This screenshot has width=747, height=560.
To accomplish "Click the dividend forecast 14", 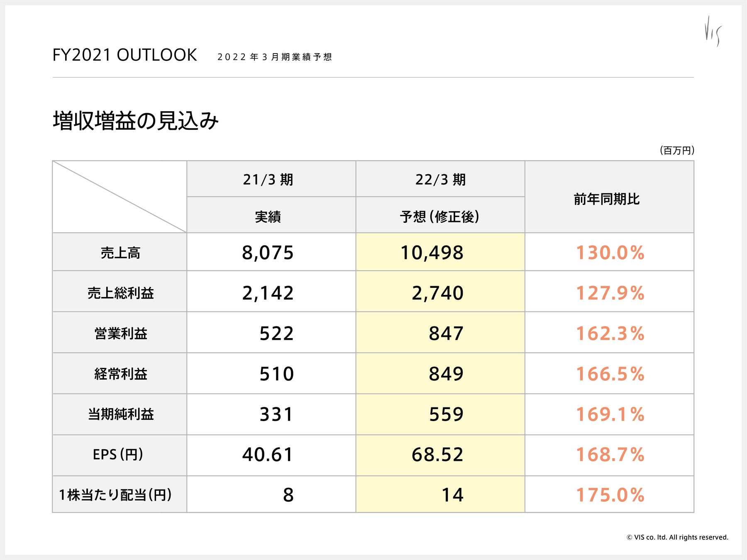I will pyautogui.click(x=452, y=495).
